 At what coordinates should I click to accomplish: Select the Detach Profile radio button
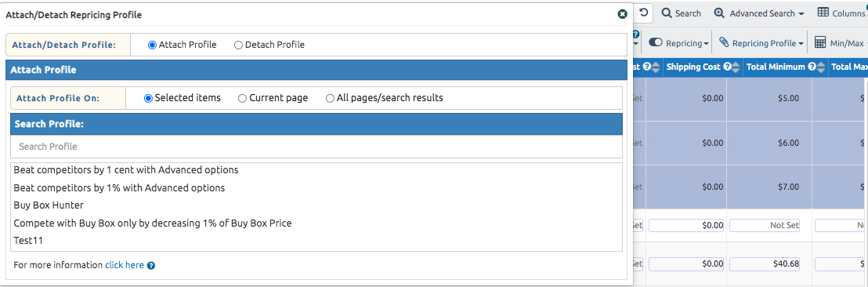point(239,45)
